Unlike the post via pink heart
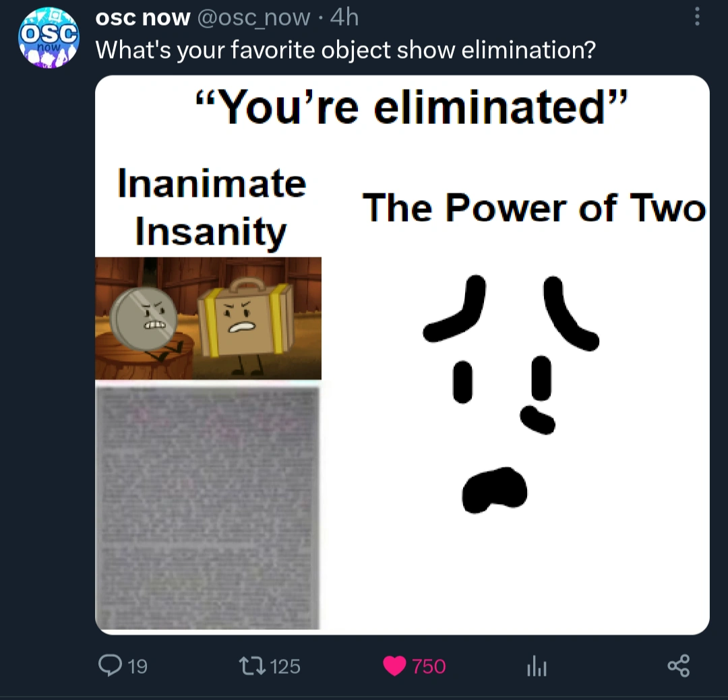The width and height of the screenshot is (728, 700). [x=394, y=666]
